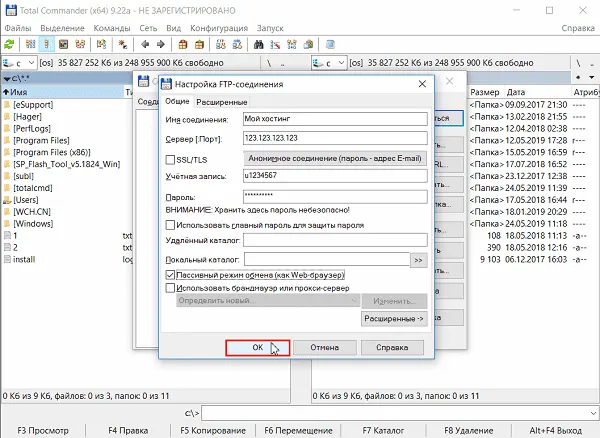Uncheck 'Пассивный режим обмена' checkbox

coord(170,275)
